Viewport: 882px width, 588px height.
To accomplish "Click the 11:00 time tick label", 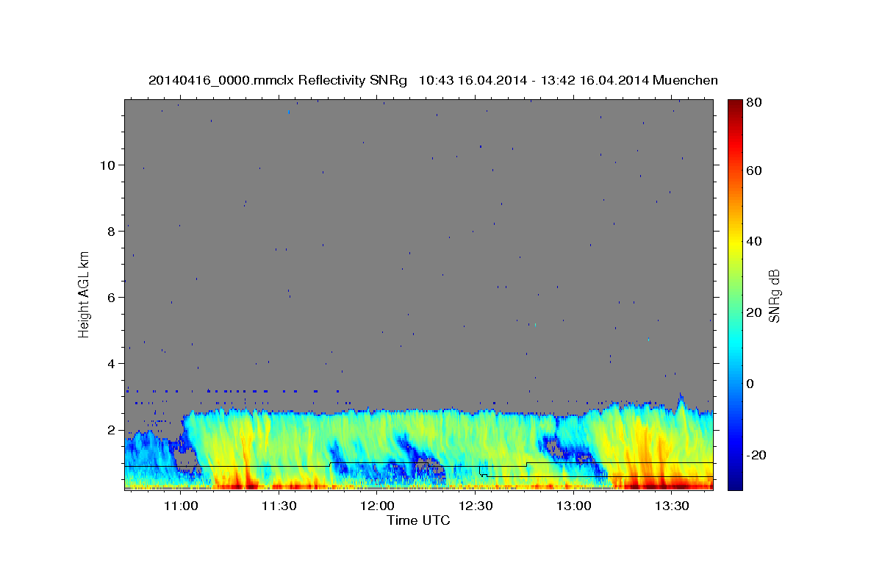I will pyautogui.click(x=180, y=506).
